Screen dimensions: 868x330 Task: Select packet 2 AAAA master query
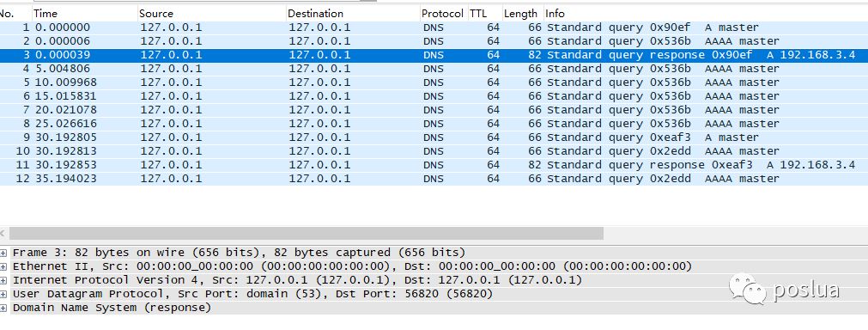[x=434, y=41]
